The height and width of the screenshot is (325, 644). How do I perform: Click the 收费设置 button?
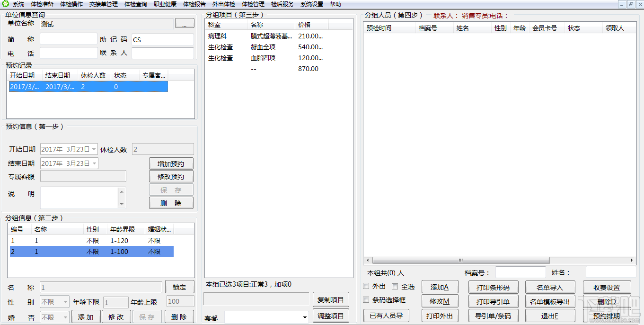tap(607, 287)
